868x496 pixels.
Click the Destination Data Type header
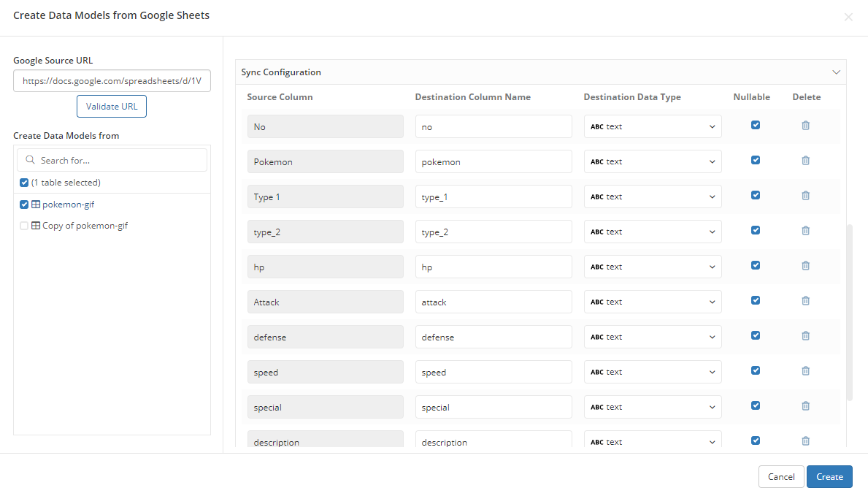tap(632, 97)
